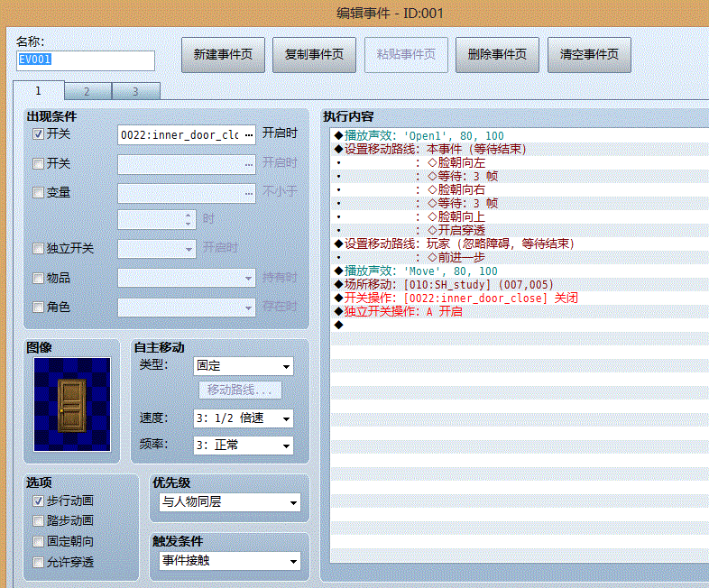Screen dimensions: 709x588
Task: Click the 删除事件页 button
Action: pos(497,55)
